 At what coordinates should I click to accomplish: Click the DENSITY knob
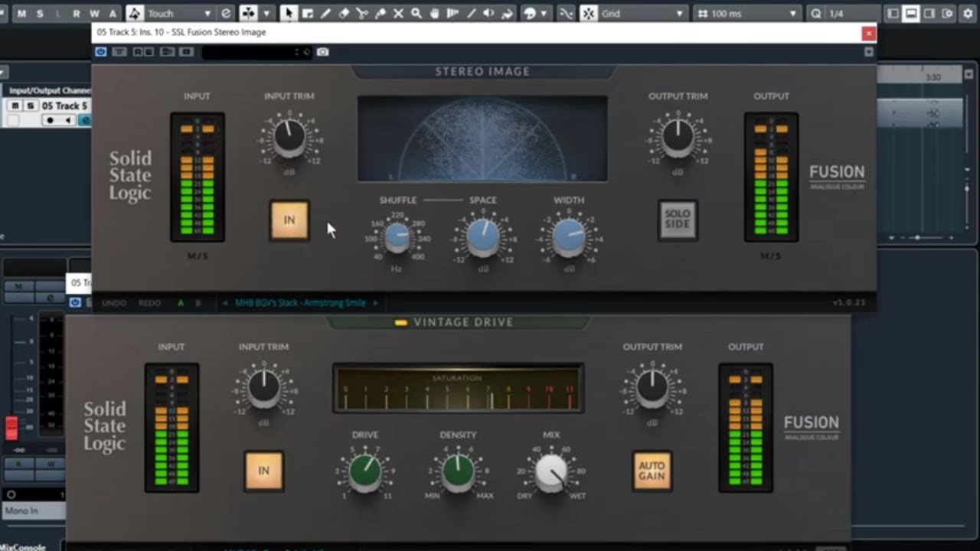point(458,472)
